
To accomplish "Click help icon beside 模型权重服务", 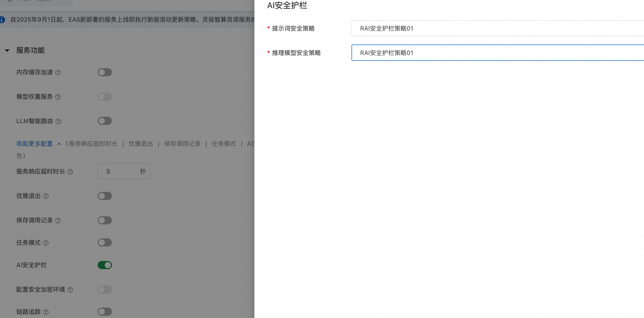I will [x=58, y=97].
